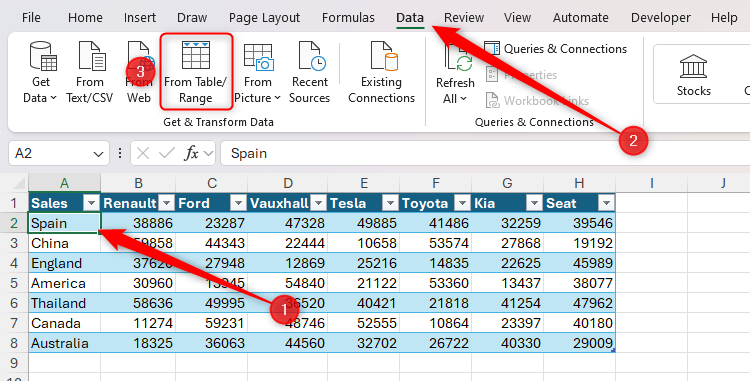
Task: Select cell containing Thailand
Action: point(65,303)
